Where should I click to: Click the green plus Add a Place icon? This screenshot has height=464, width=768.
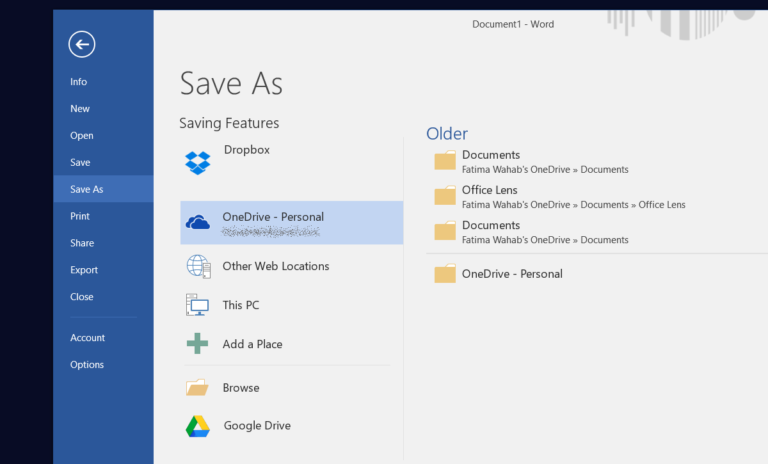click(197, 343)
